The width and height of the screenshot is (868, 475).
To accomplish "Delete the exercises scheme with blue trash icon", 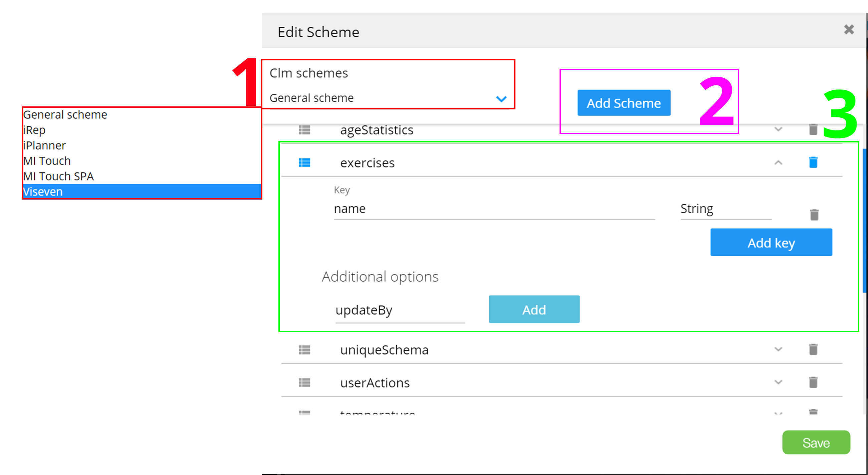I will point(813,162).
